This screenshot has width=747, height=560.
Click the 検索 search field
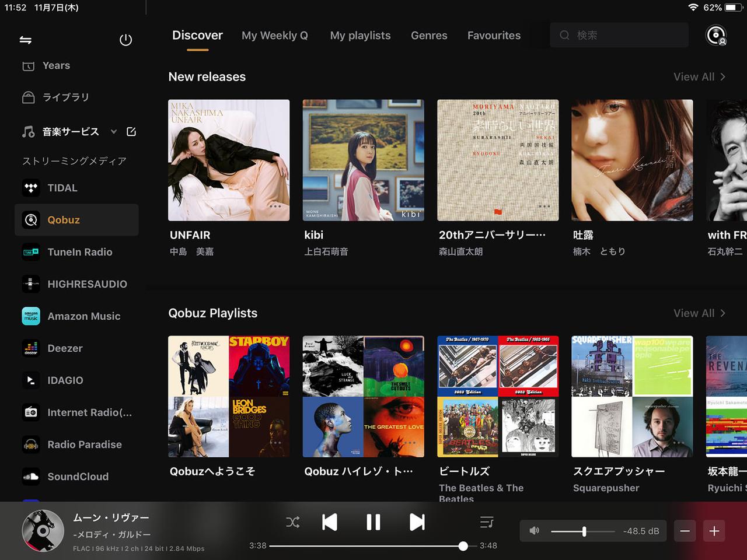[619, 35]
